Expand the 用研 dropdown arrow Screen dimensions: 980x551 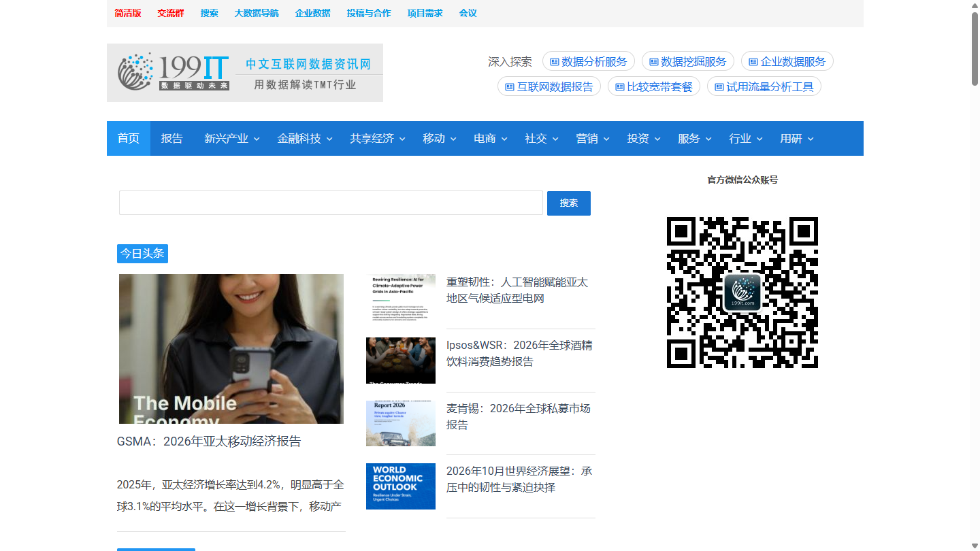pyautogui.click(x=811, y=139)
